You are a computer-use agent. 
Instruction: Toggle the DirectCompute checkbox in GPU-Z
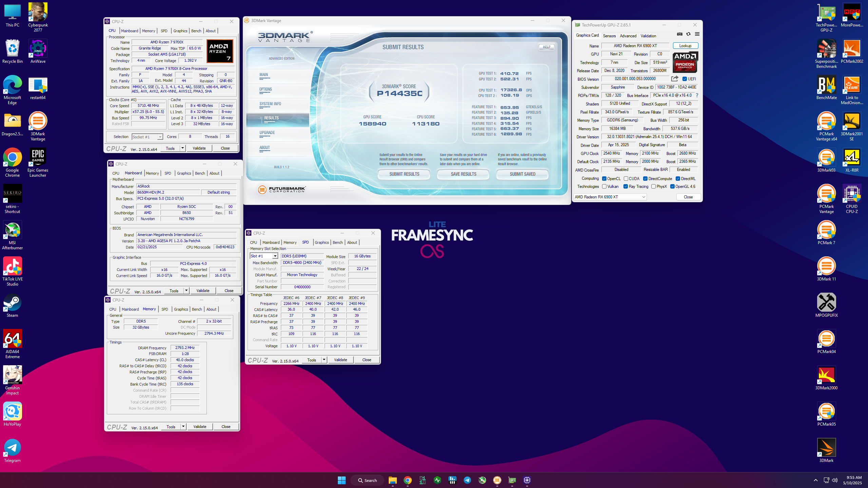[x=645, y=179]
